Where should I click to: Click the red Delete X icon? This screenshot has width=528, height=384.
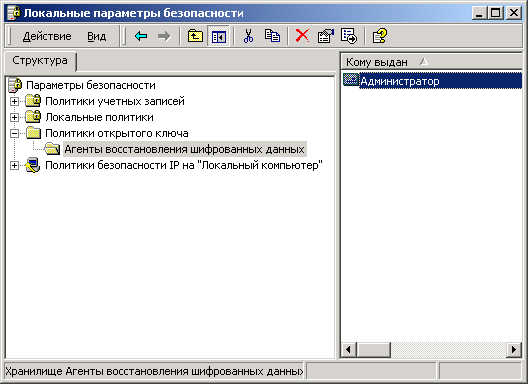click(x=302, y=36)
